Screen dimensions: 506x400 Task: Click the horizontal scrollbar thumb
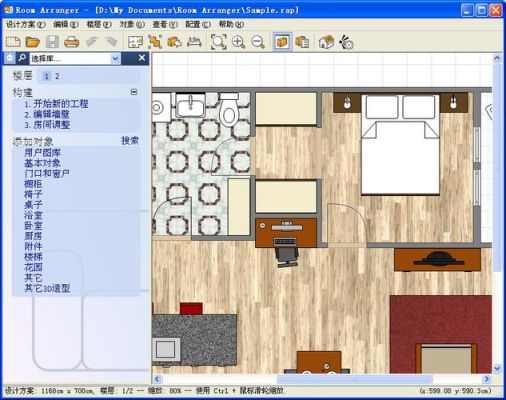(355, 379)
